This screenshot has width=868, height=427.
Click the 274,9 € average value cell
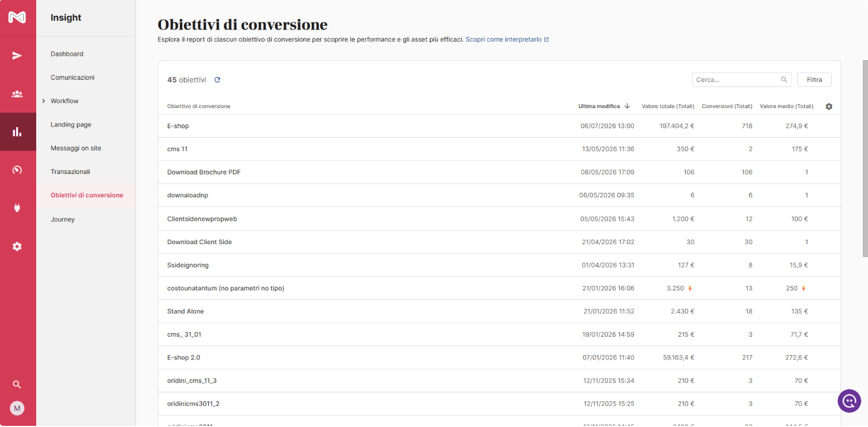coord(797,126)
